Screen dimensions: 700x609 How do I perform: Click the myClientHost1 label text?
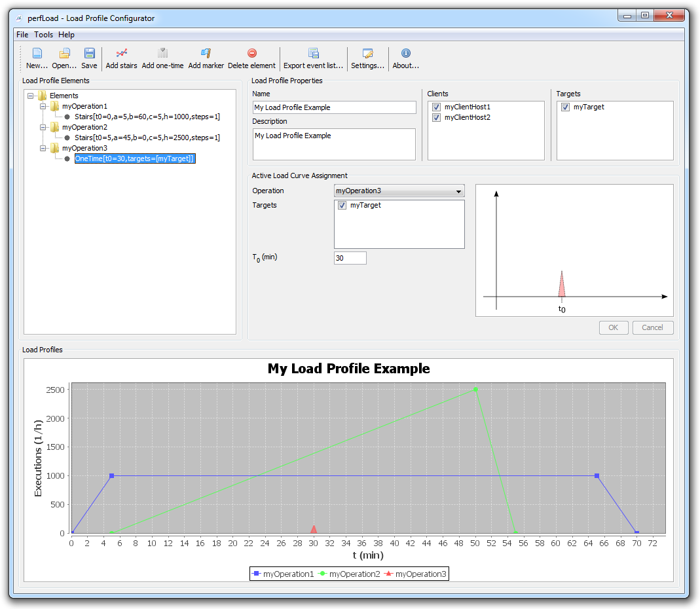(x=468, y=107)
